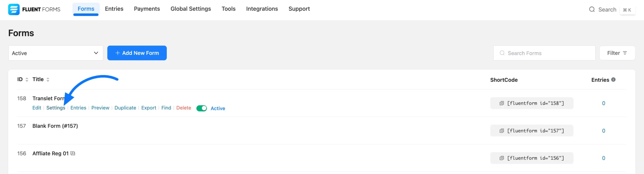Open the Active status dropdown
This screenshot has width=644, height=174.
56,53
